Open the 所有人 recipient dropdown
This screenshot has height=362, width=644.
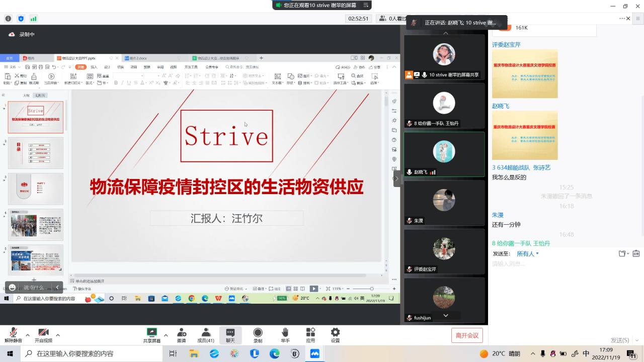tap(528, 254)
